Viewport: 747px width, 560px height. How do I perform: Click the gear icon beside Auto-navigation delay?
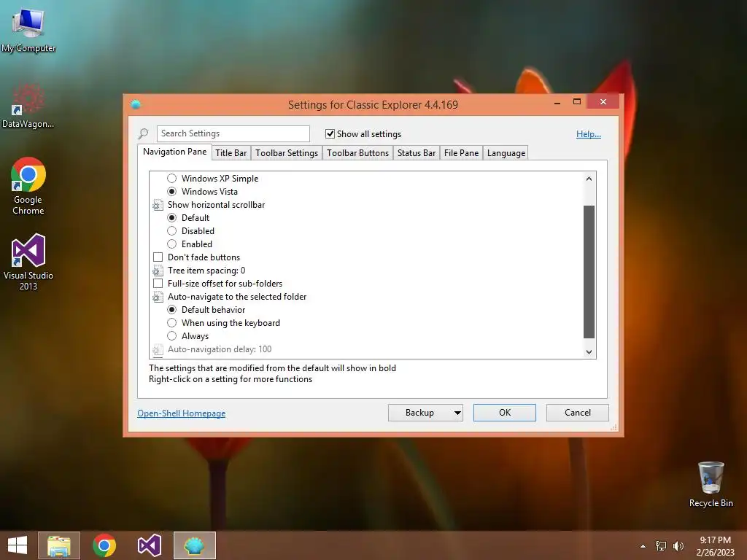click(158, 350)
